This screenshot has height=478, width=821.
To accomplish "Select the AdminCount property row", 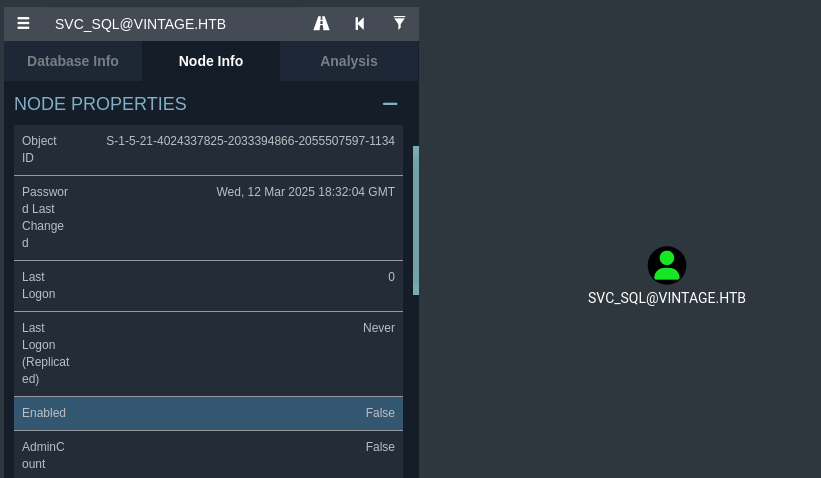I will [x=208, y=455].
